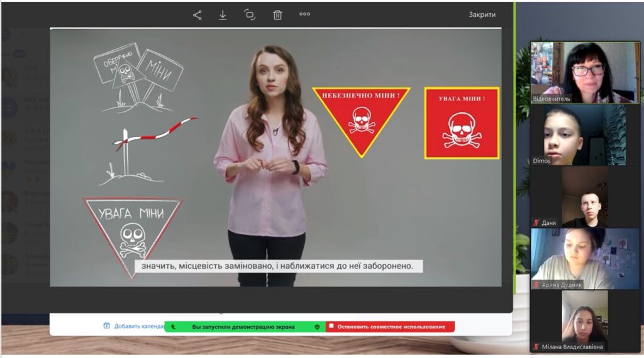
Task: Click the Добавить календарь link
Action: (139, 326)
